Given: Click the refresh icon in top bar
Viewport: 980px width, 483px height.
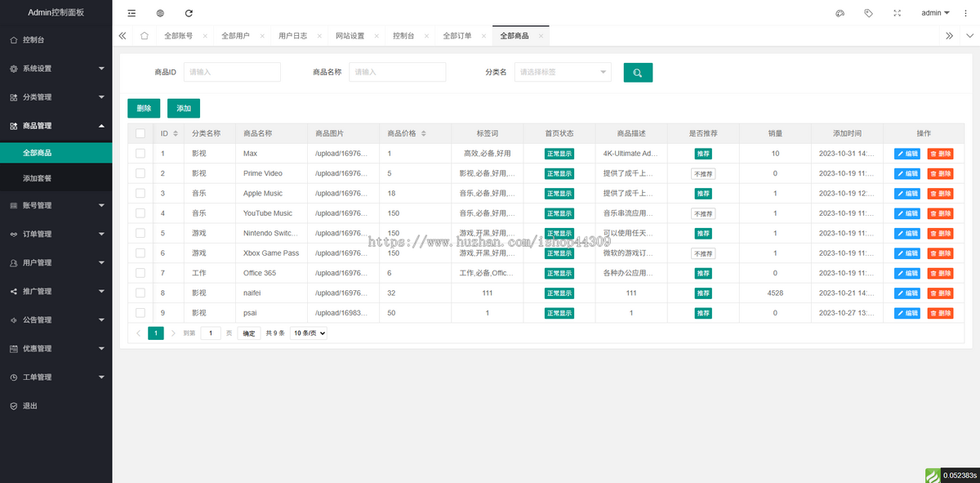Looking at the screenshot, I should (189, 13).
